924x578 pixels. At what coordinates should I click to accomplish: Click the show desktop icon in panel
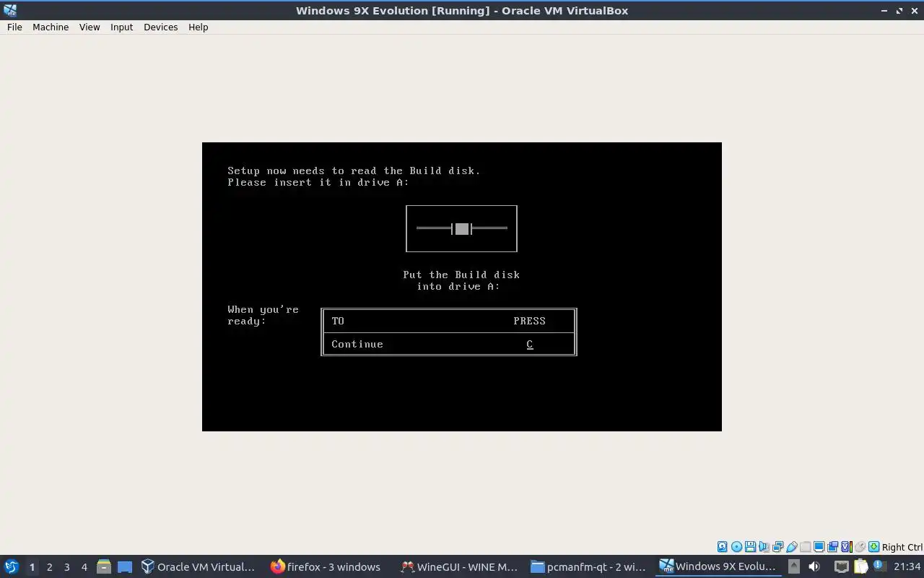[125, 566]
